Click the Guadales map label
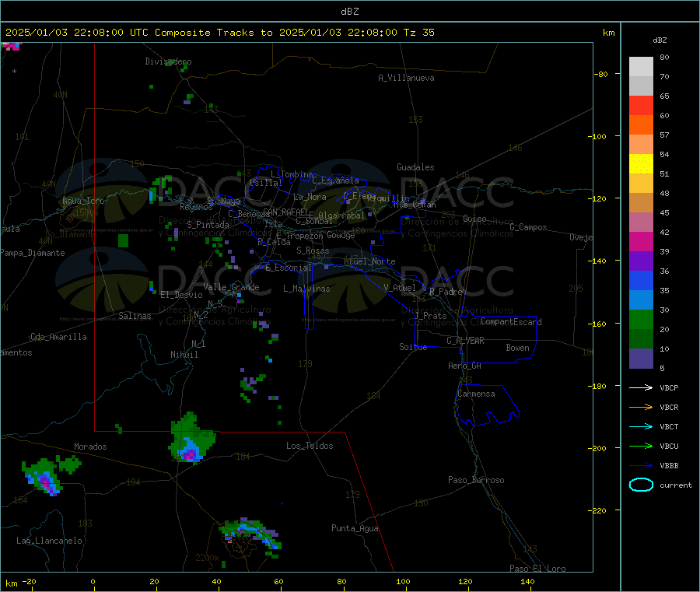The width and height of the screenshot is (700, 592). (x=415, y=167)
